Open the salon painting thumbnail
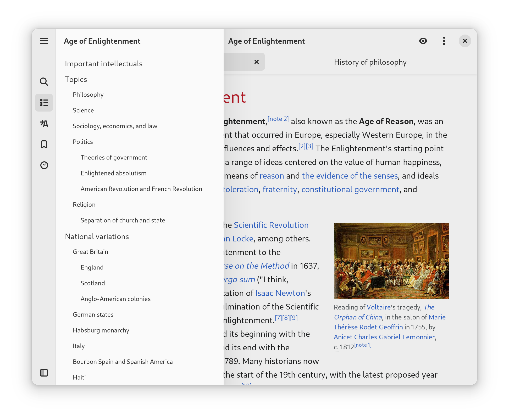 tap(391, 261)
